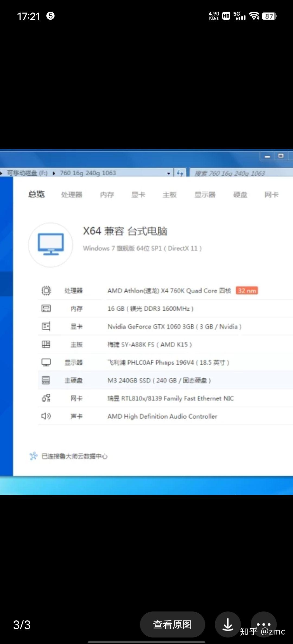This screenshot has height=644, width=293.
Task: Open the 总览 overview tab
Action: (x=37, y=194)
